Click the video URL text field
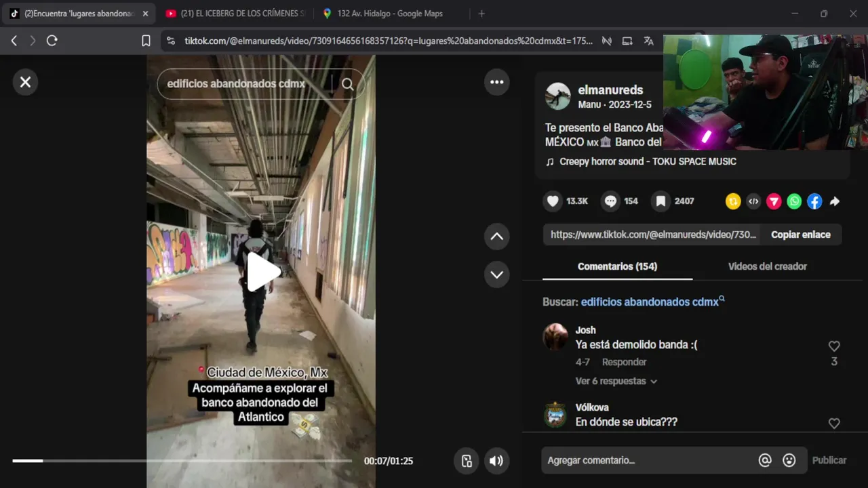Viewport: 868px width, 488px height. click(652, 235)
